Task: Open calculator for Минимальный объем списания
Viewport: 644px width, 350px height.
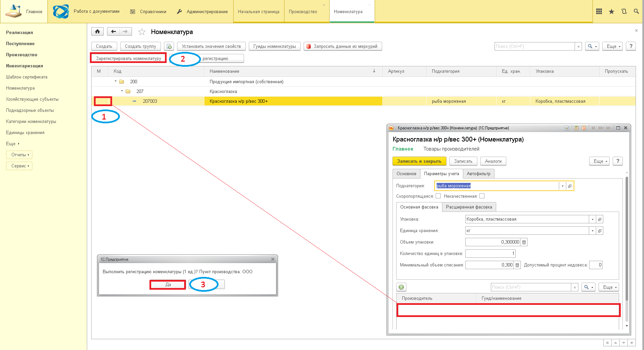Action: tap(517, 265)
